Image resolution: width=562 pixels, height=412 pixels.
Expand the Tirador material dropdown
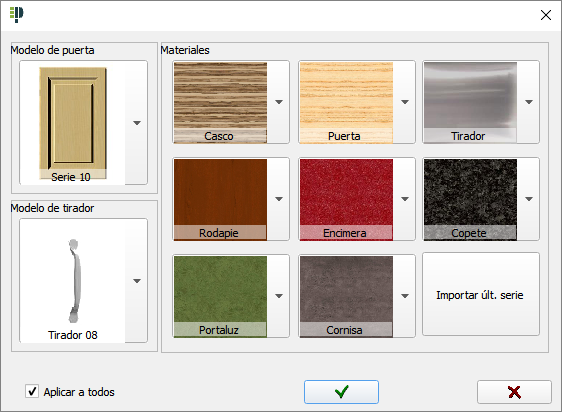click(529, 102)
